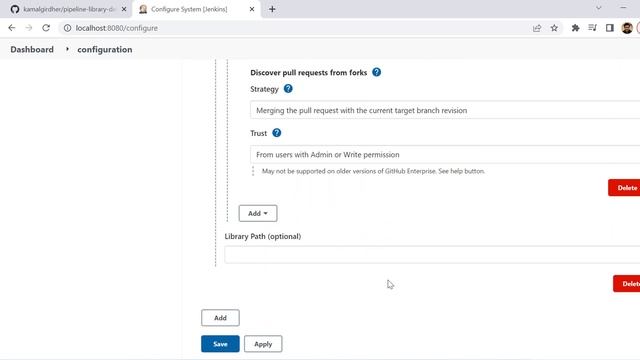
Task: Open the configuration breadcrumb link
Action: pyautogui.click(x=104, y=49)
